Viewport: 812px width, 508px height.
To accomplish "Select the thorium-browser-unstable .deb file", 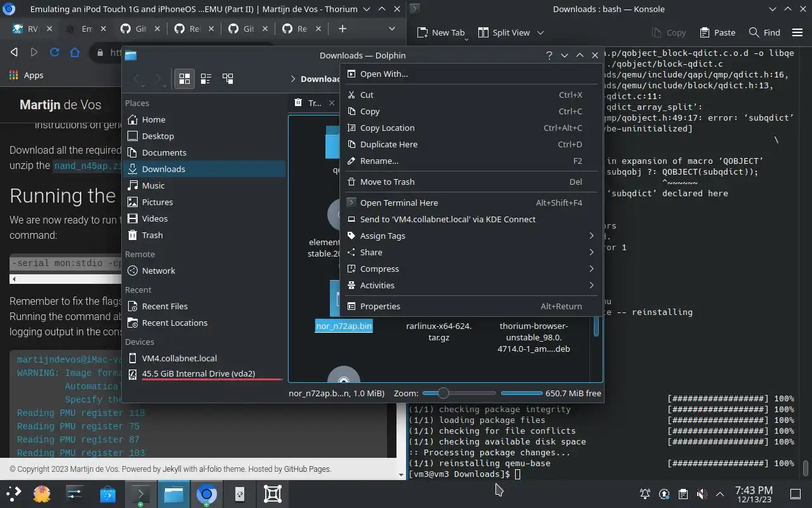I will [534, 337].
